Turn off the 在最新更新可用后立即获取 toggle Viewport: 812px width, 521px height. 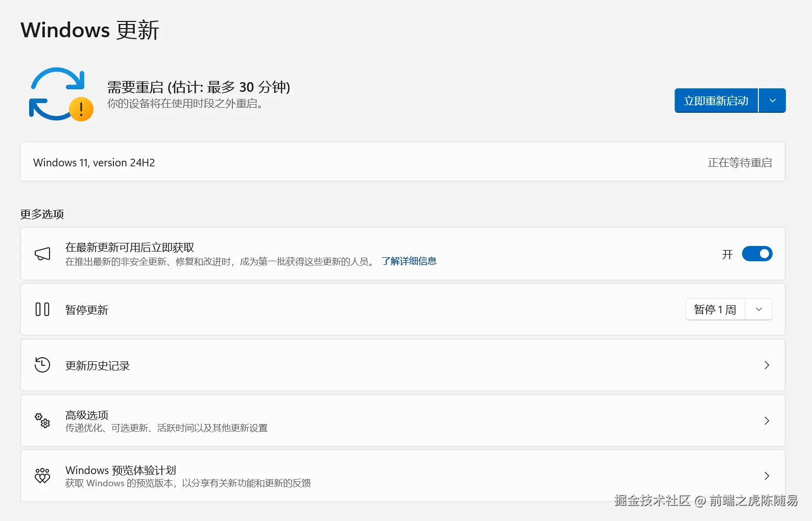coord(757,254)
